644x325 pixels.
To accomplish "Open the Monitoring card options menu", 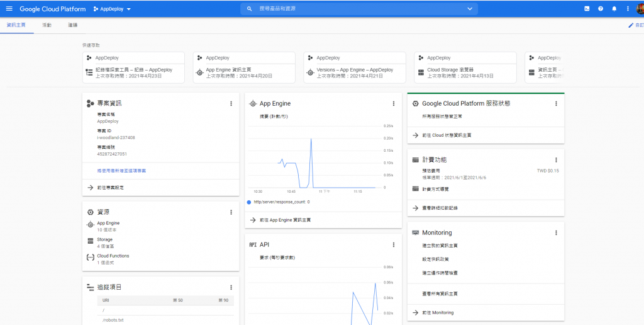I will (556, 232).
